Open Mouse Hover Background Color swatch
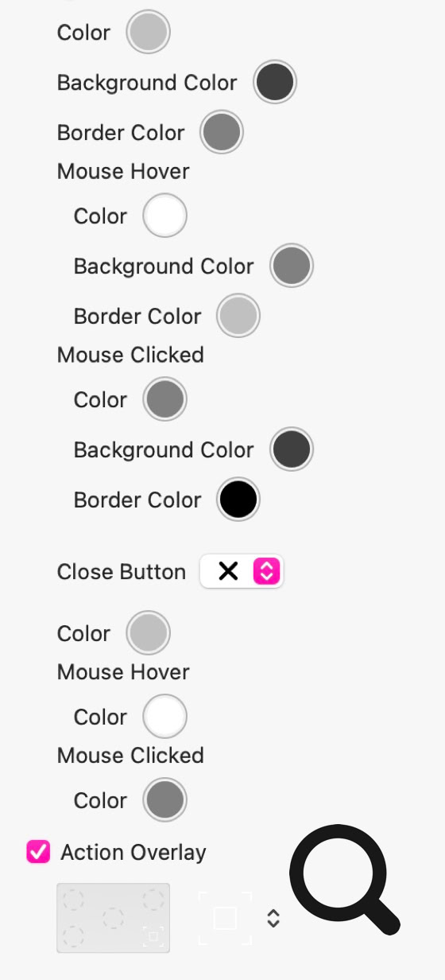445x980 pixels. point(292,266)
